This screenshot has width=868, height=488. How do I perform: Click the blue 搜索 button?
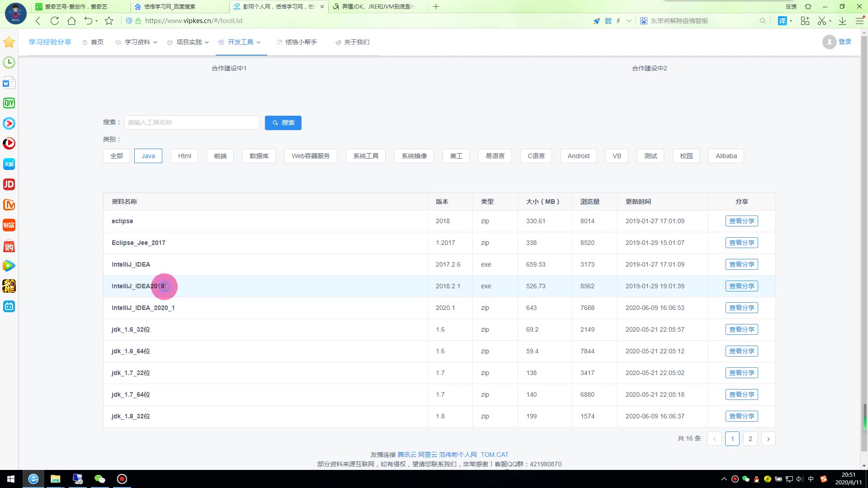point(283,122)
